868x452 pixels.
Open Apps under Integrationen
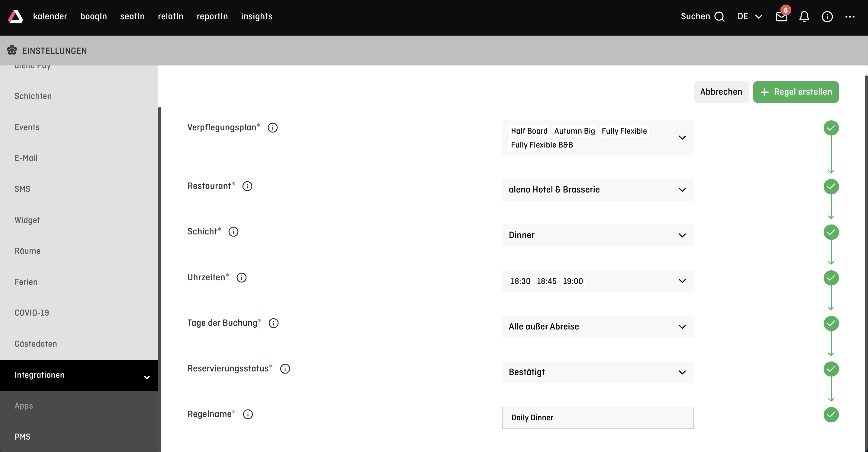click(x=79, y=406)
